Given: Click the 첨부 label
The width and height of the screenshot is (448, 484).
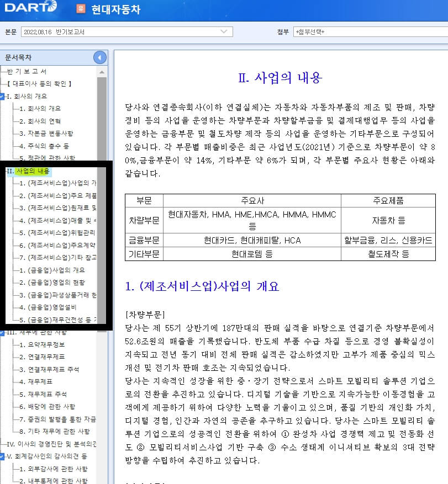Looking at the screenshot, I should [283, 32].
